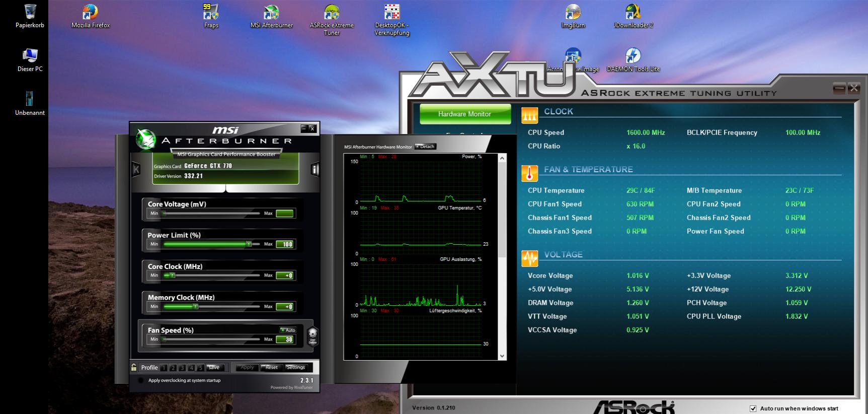Click the monitor graph scrollbar up arrow
This screenshot has width=868, height=414.
(x=502, y=158)
